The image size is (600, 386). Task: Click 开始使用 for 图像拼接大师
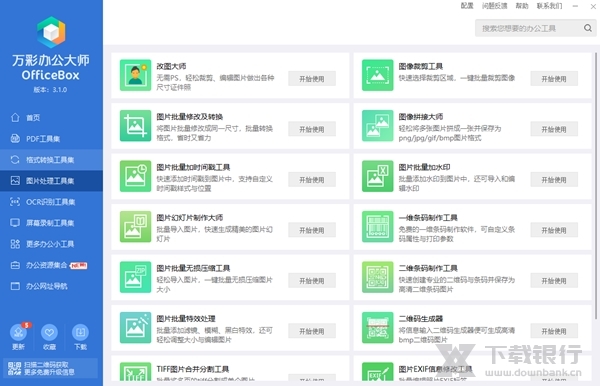point(554,129)
